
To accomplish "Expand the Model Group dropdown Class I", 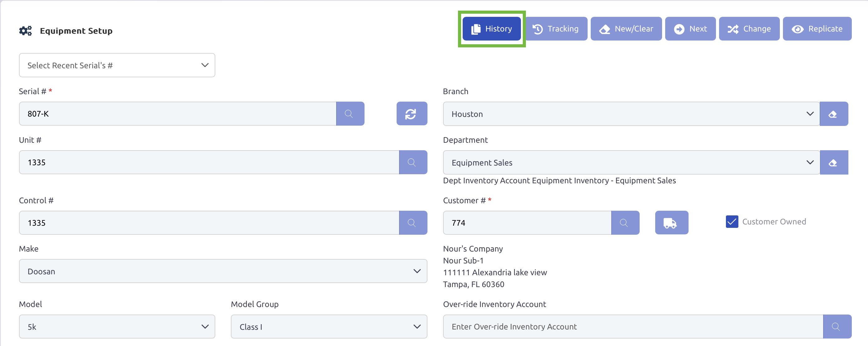I will (x=328, y=326).
